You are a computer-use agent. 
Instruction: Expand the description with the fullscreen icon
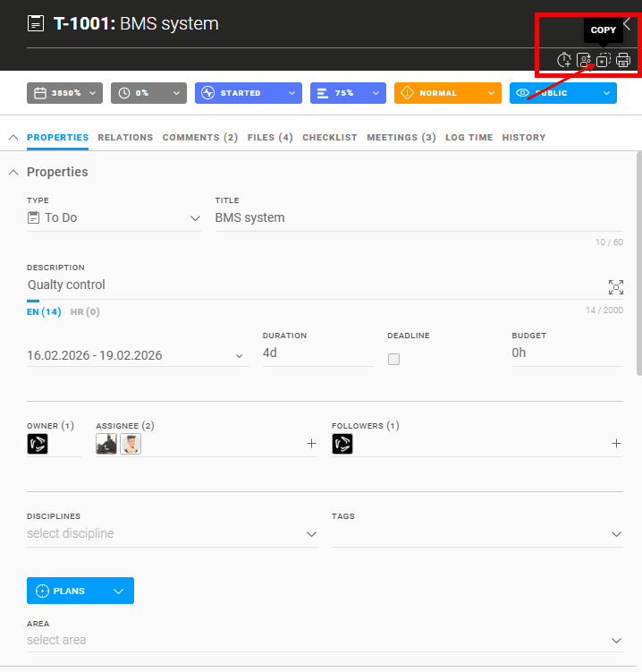tap(616, 287)
